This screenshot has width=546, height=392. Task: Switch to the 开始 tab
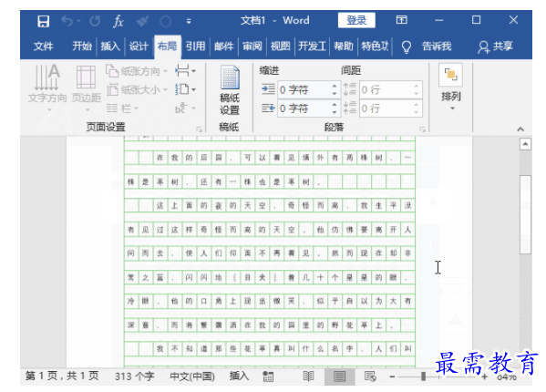pyautogui.click(x=82, y=46)
